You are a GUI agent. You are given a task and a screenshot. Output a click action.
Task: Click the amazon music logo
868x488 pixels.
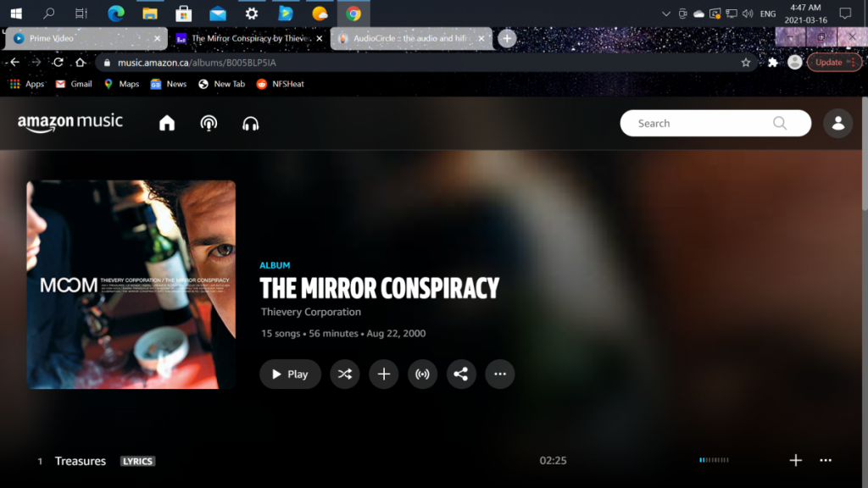pos(70,122)
